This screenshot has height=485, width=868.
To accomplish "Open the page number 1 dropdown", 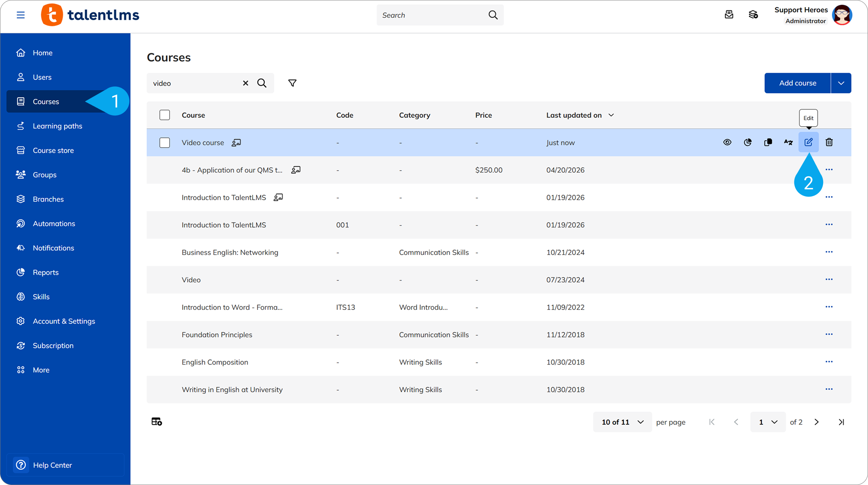I will [768, 422].
